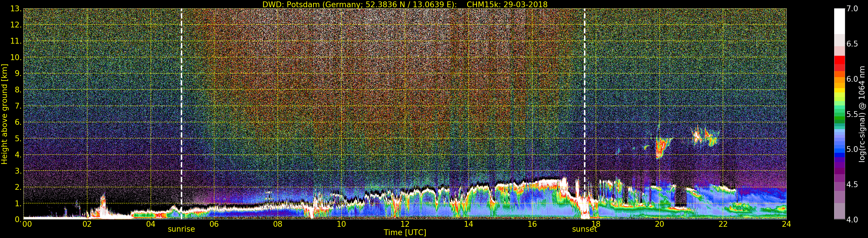Click the colorbar tick label '6.0'

(852, 79)
